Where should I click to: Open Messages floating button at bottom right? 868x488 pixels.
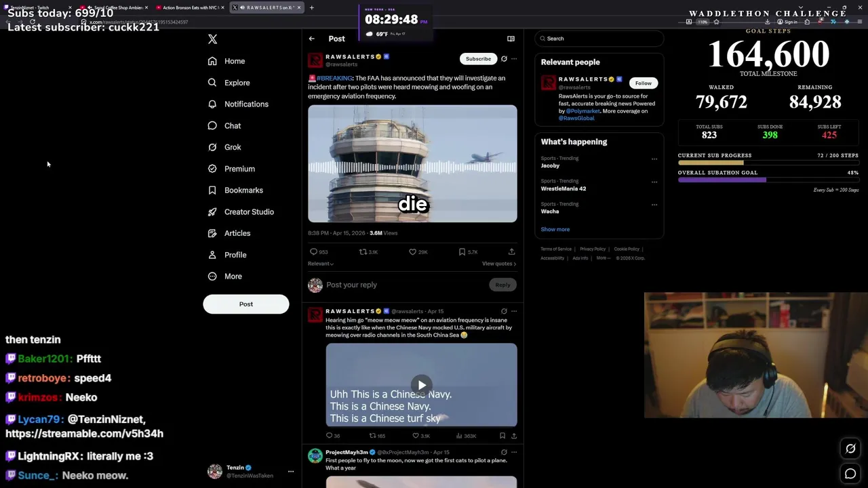[x=850, y=473]
